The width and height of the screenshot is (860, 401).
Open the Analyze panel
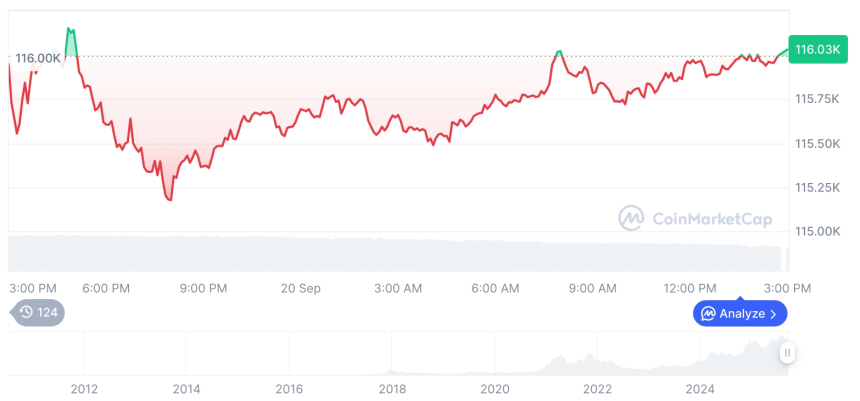pos(740,314)
